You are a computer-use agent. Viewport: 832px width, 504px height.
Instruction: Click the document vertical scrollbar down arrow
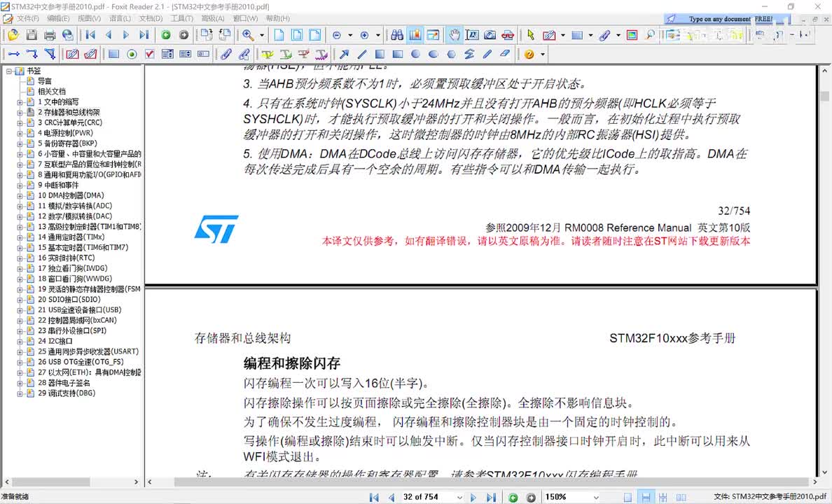(824, 472)
